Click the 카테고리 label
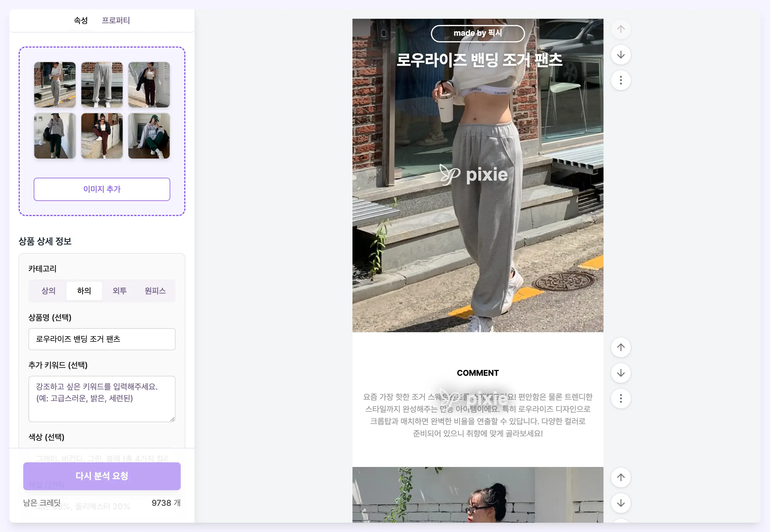Screen dimensions: 770x532 (x=42, y=269)
